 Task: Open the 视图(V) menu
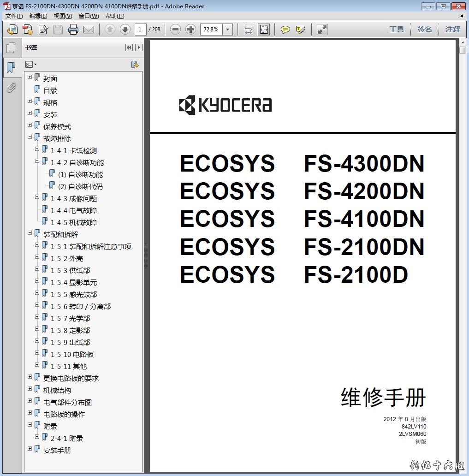tap(63, 16)
